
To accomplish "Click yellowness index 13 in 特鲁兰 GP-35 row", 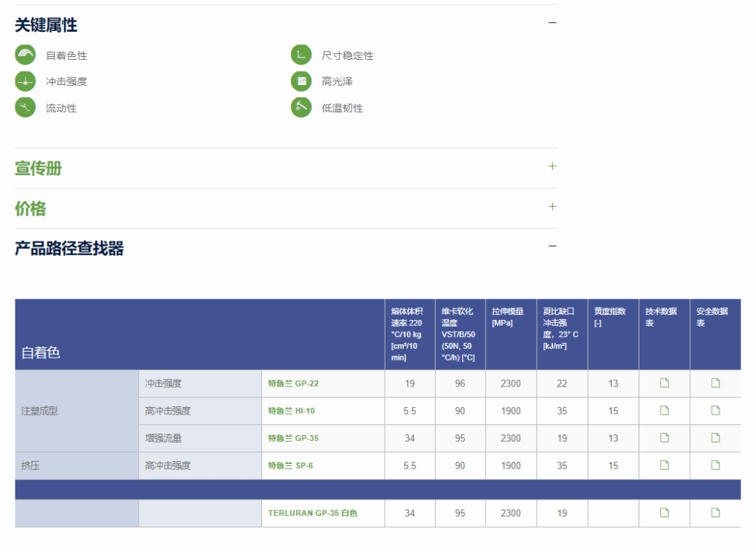I will [x=614, y=438].
